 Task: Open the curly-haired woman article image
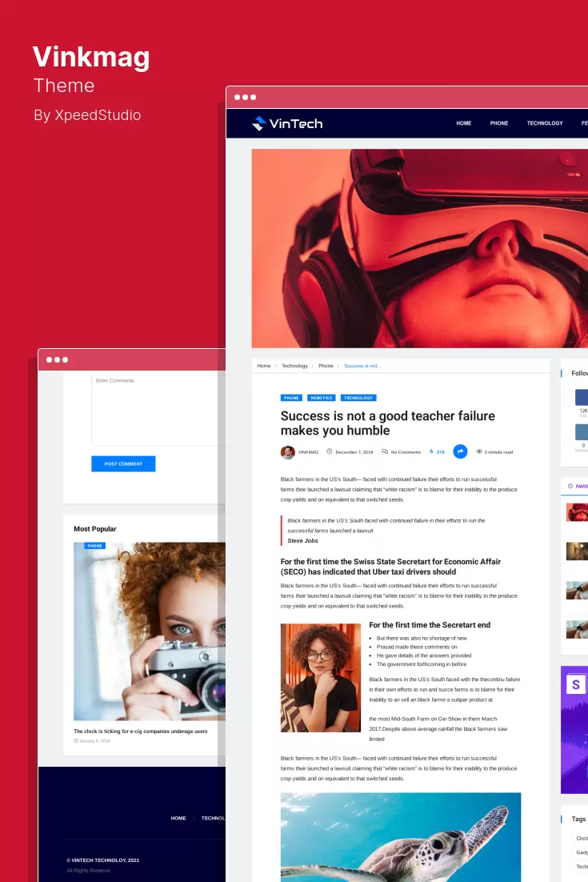[321, 678]
